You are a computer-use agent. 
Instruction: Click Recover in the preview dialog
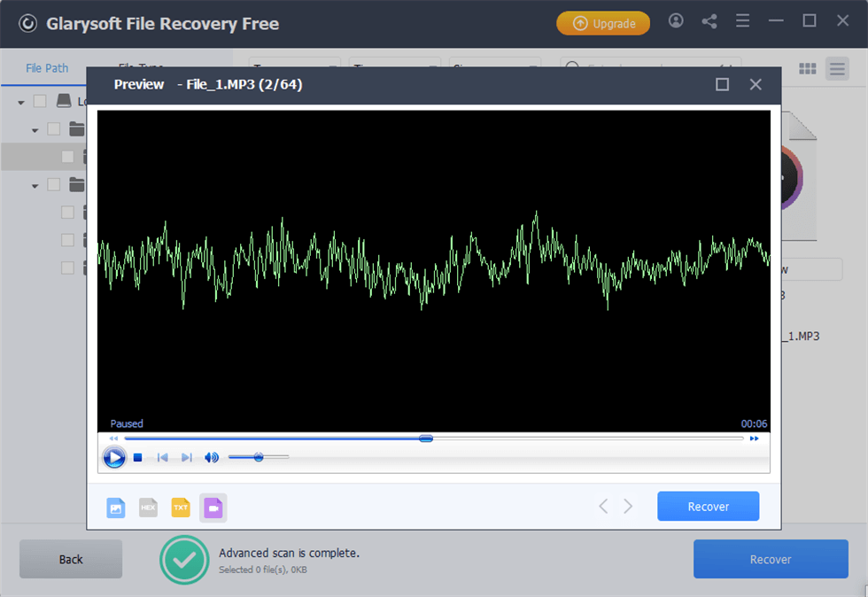coord(708,507)
